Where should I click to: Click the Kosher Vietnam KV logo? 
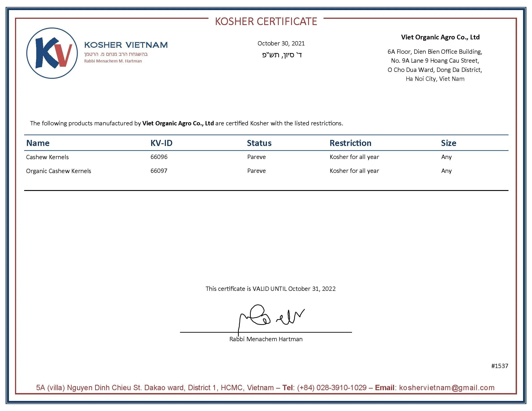[x=52, y=53]
